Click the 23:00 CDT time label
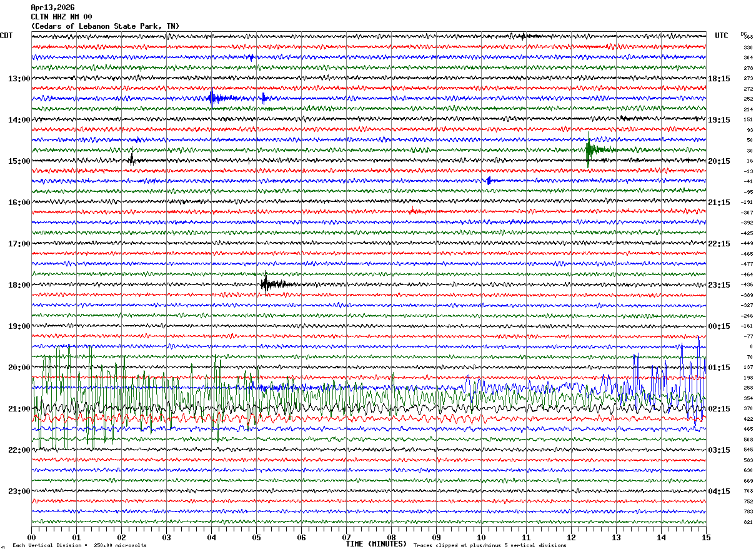Screen dimensions: 756x554 [x=19, y=491]
